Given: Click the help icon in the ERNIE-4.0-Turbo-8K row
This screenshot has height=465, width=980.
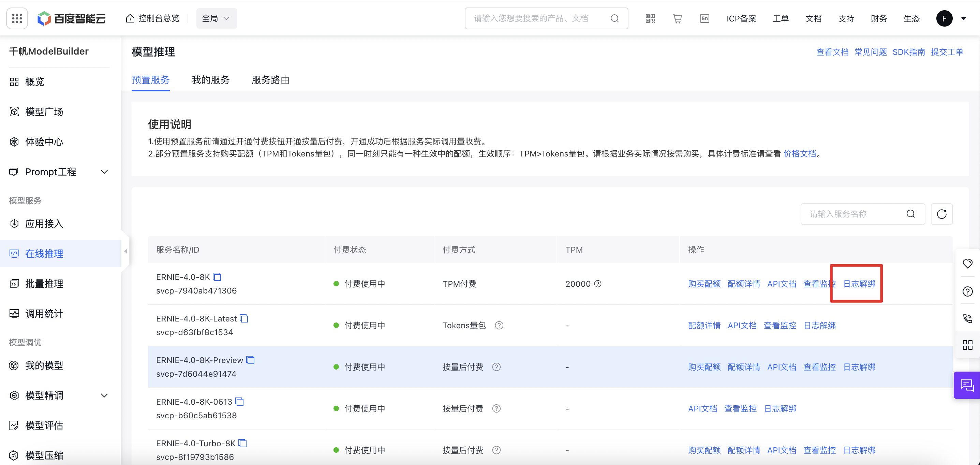Looking at the screenshot, I should click(496, 450).
